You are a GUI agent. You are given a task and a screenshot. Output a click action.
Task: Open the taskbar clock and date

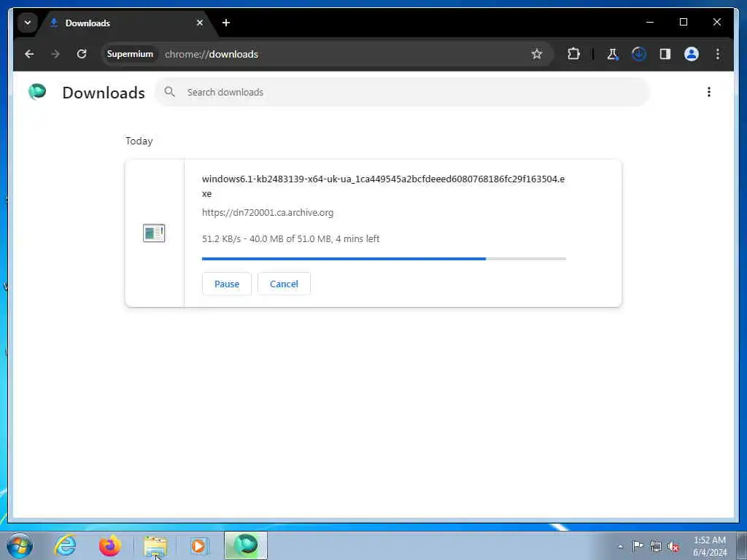click(x=710, y=546)
